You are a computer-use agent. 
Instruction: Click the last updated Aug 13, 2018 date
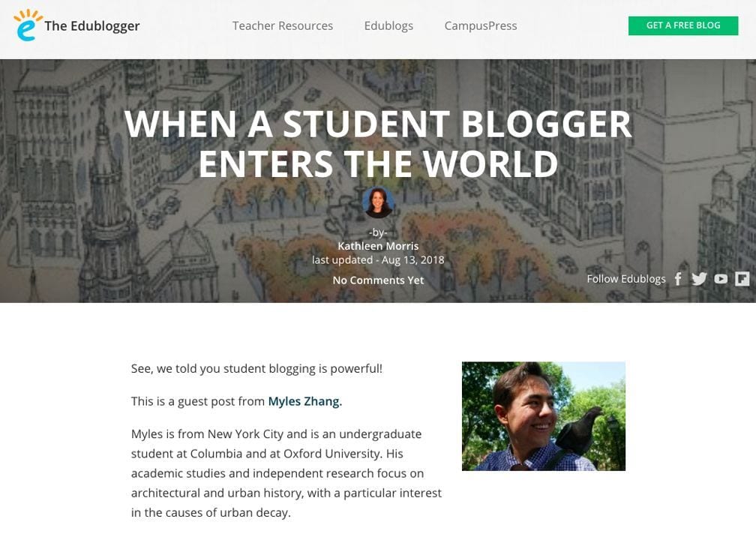tap(378, 259)
